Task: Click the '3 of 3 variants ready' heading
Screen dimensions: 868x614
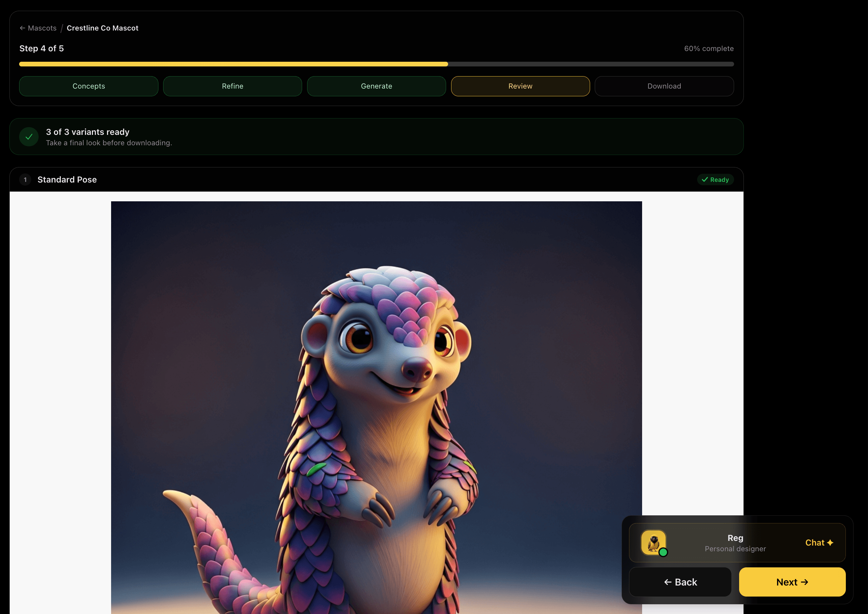Action: tap(88, 132)
